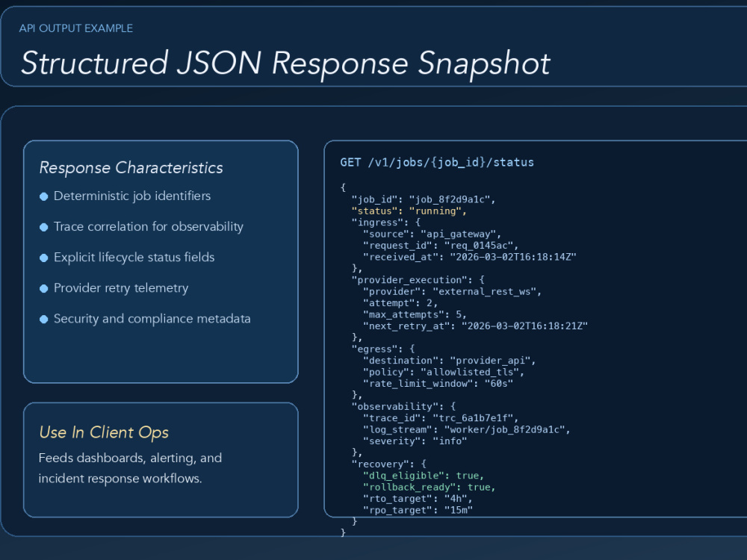Viewport: 747px width, 560px height.
Task: Select the "job_id": "job_8f2d9a1c" line
Action: pyautogui.click(x=424, y=199)
